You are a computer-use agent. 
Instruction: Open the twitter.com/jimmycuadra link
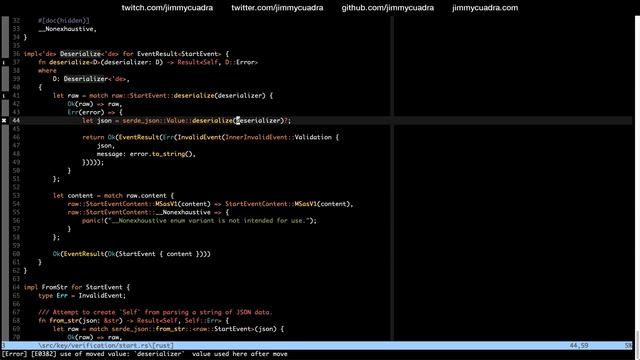click(x=277, y=8)
